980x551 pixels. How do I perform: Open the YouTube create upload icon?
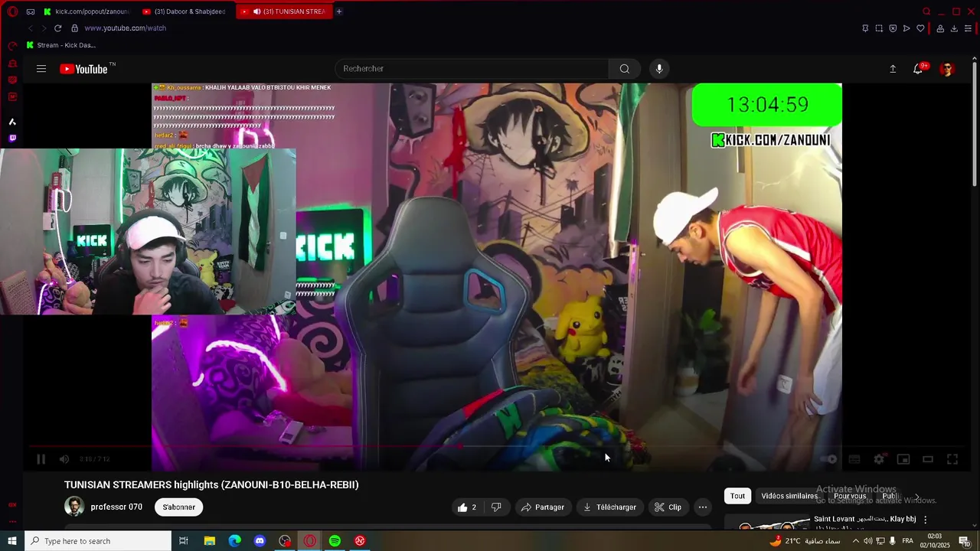point(893,69)
